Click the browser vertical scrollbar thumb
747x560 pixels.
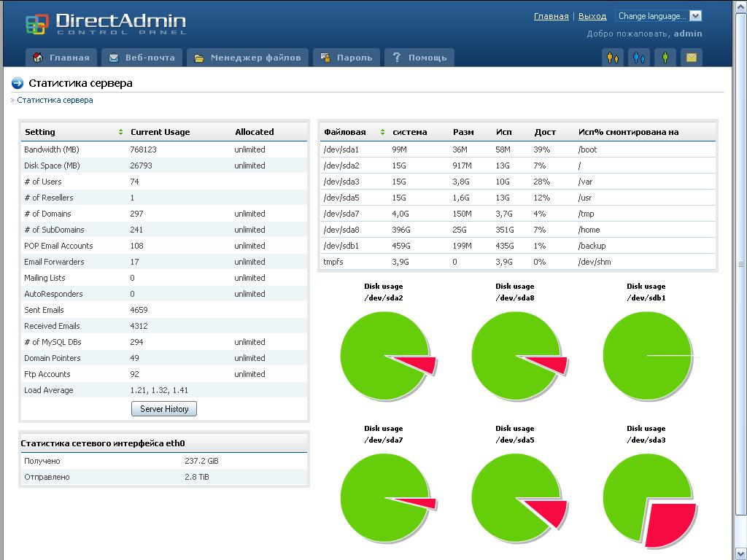(x=741, y=264)
